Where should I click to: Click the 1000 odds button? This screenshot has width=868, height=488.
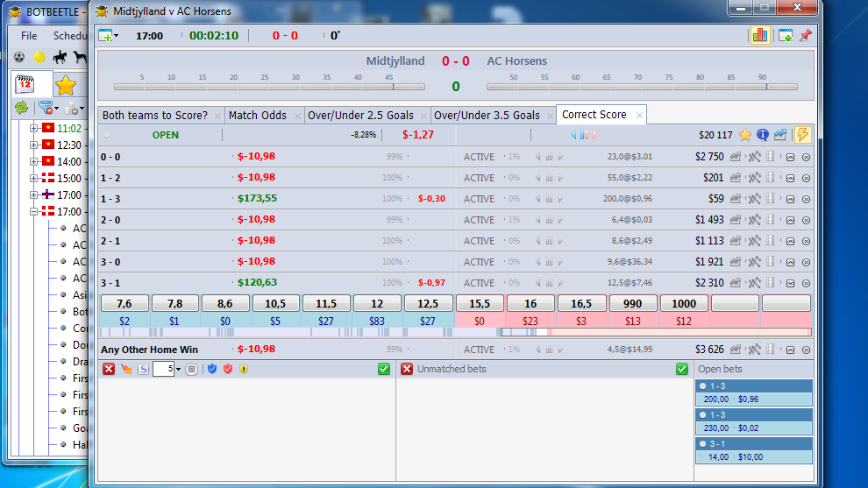point(684,303)
